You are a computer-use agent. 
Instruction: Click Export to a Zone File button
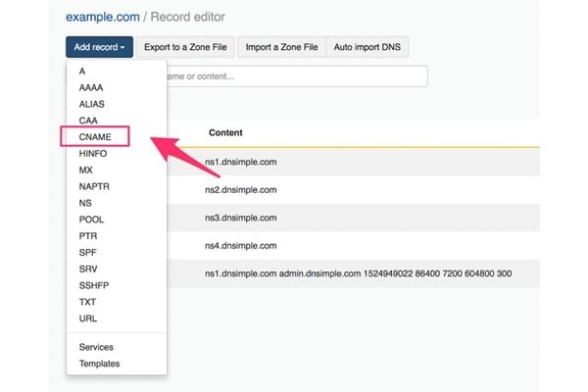185,47
